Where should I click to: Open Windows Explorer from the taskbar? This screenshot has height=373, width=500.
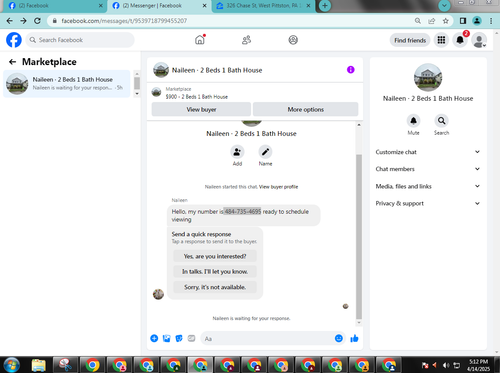[x=39, y=365]
